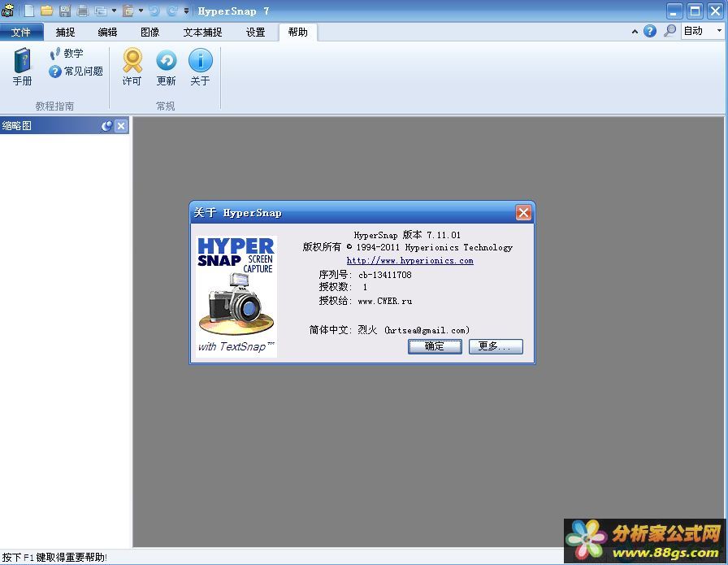This screenshot has height=565, width=728.
Task: Click the magnifier zoom icon
Action: pyautogui.click(x=669, y=31)
